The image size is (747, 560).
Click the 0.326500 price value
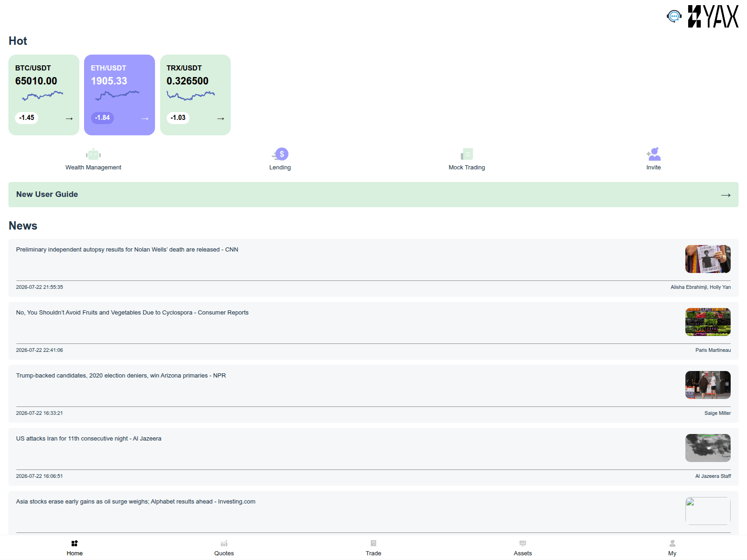tap(187, 81)
